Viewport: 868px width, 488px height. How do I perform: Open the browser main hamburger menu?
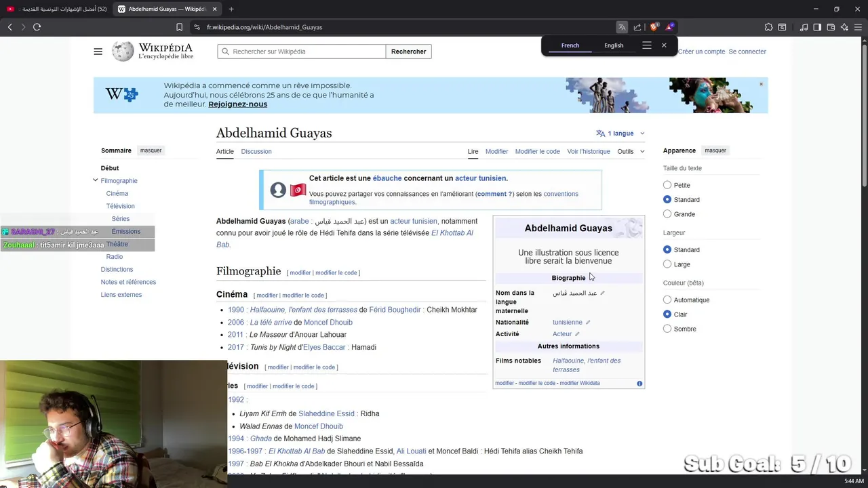[859, 27]
